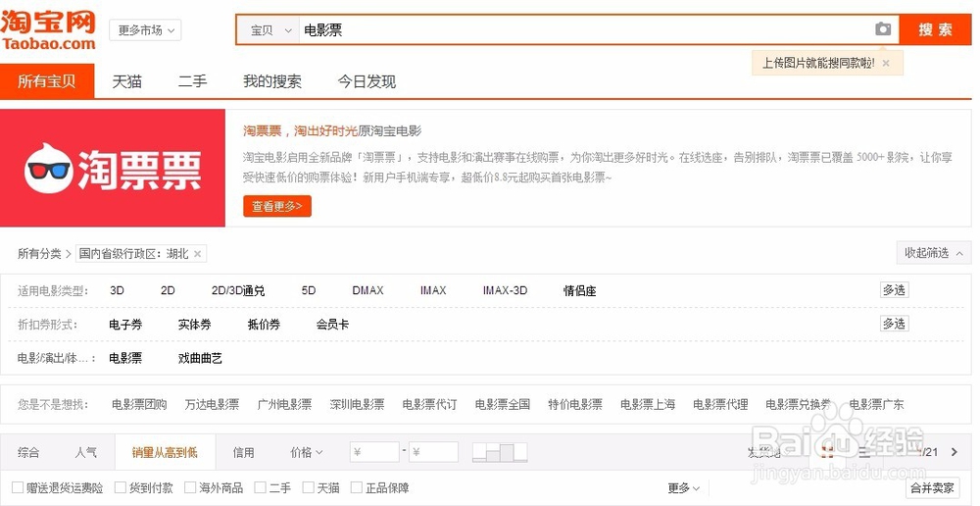
Task: Click suggestion 万达电影票
Action: (x=212, y=405)
